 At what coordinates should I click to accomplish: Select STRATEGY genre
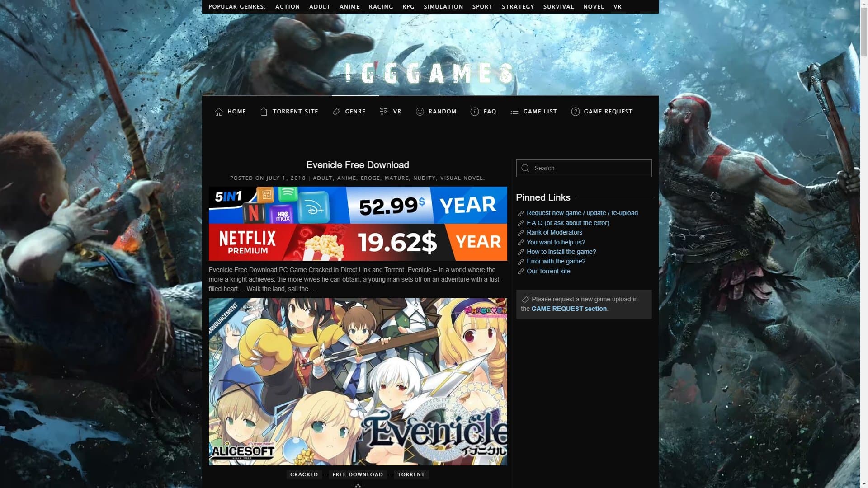coord(518,7)
